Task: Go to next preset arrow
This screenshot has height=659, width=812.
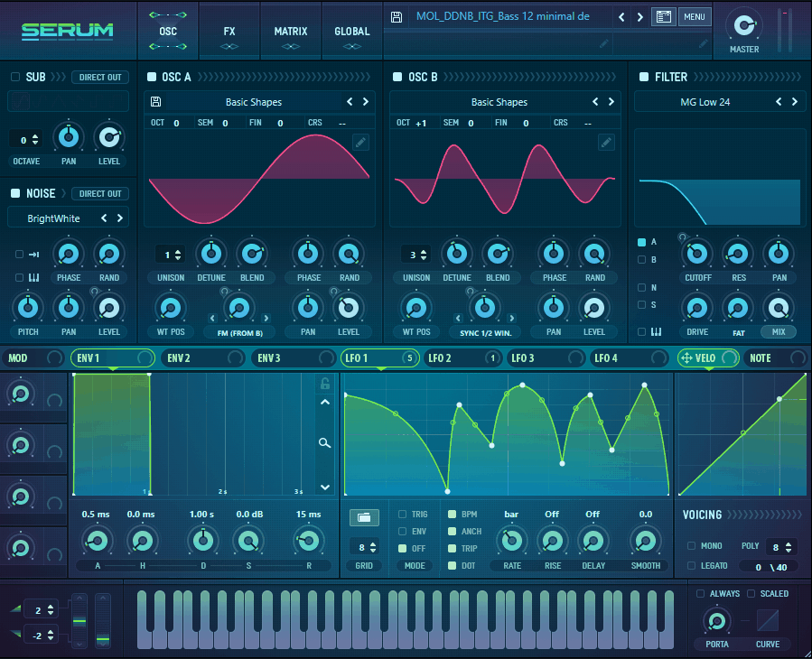Action: 640,17
